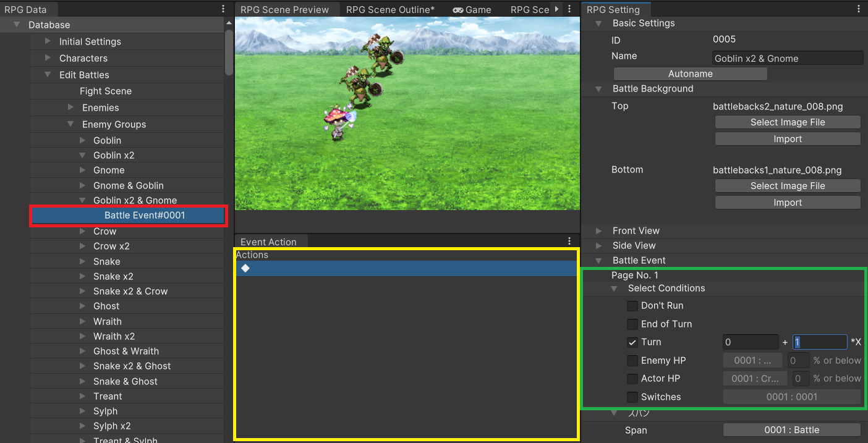The height and width of the screenshot is (443, 868).
Task: Enable the Switches condition checkbox
Action: 632,397
